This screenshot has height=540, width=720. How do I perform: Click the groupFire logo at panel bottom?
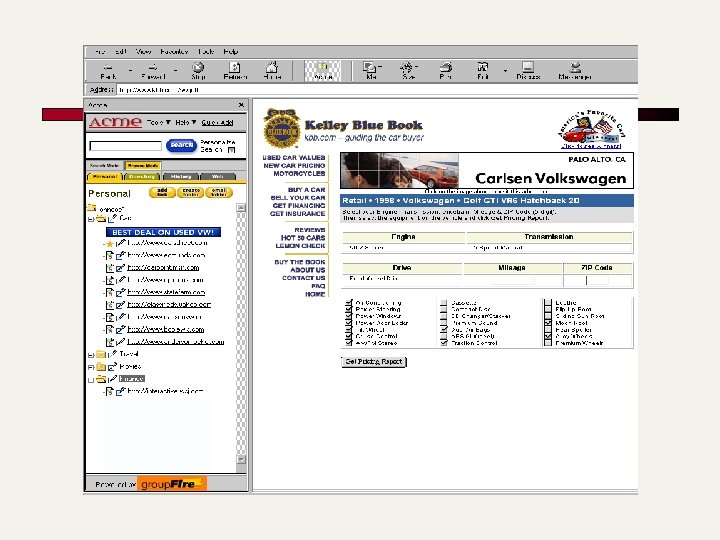pos(171,484)
